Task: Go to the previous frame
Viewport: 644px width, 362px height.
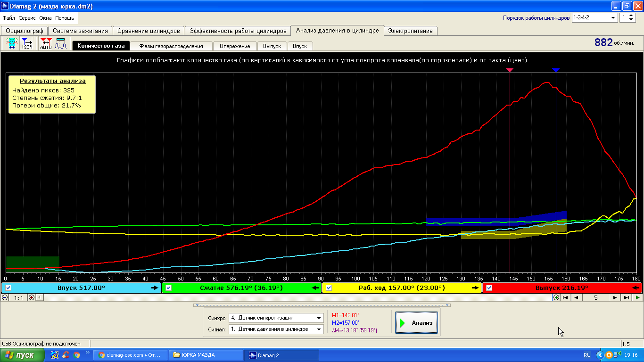Action: tap(576, 297)
